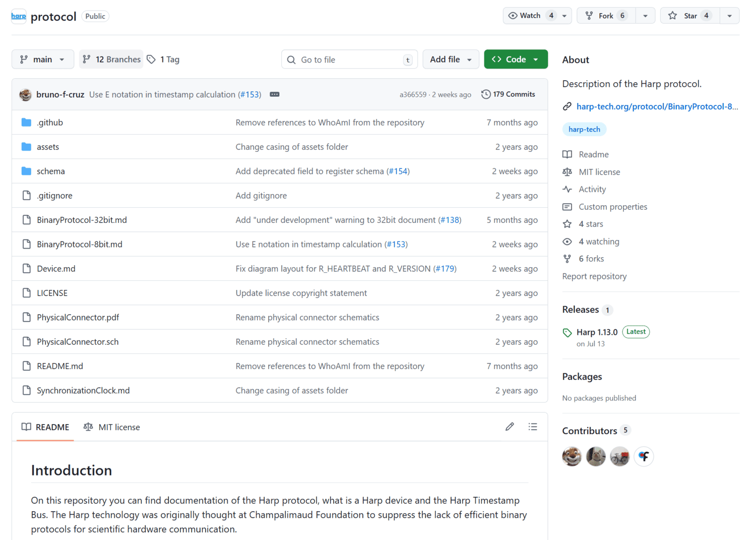The image size is (756, 540).
Task: Open the schema folder
Action: (51, 171)
